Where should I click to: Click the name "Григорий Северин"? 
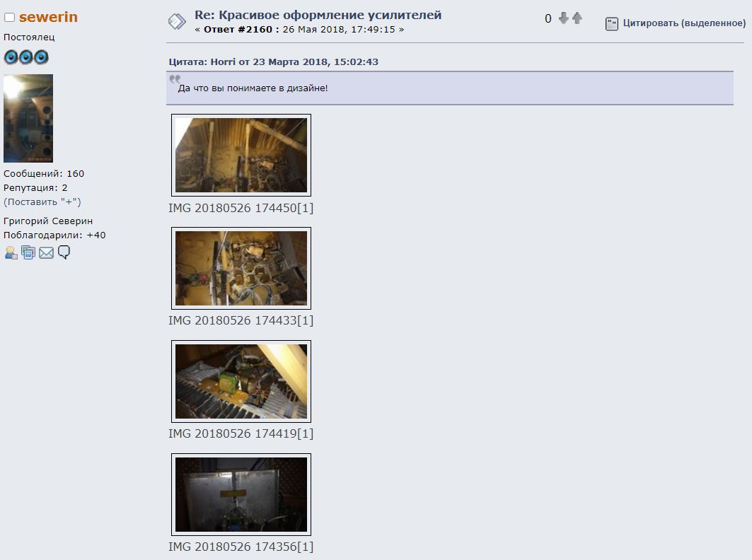48,221
